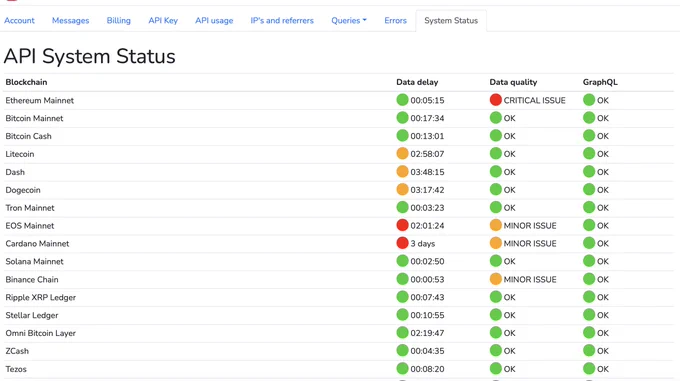
Task: Open the API Key tab
Action: (163, 20)
